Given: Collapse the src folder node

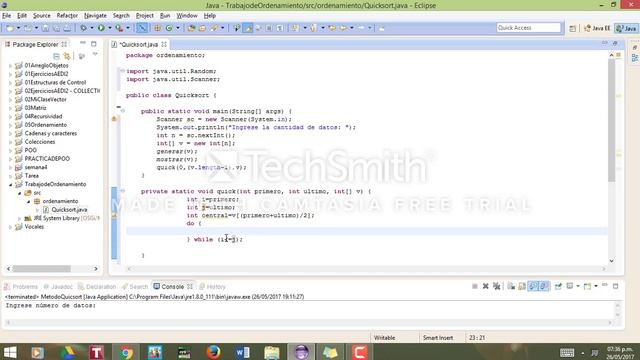Looking at the screenshot, I should click(19, 193).
